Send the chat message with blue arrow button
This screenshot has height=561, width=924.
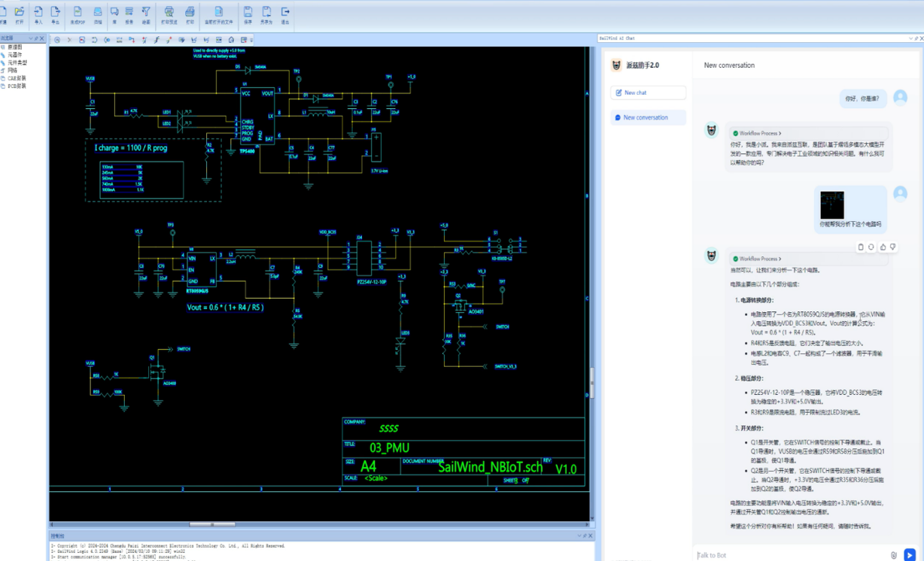tap(910, 555)
